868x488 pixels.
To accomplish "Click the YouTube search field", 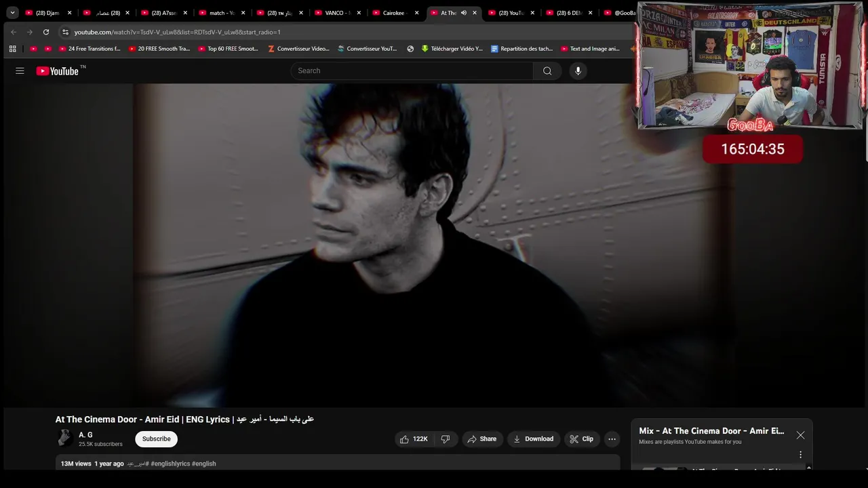I will click(412, 70).
